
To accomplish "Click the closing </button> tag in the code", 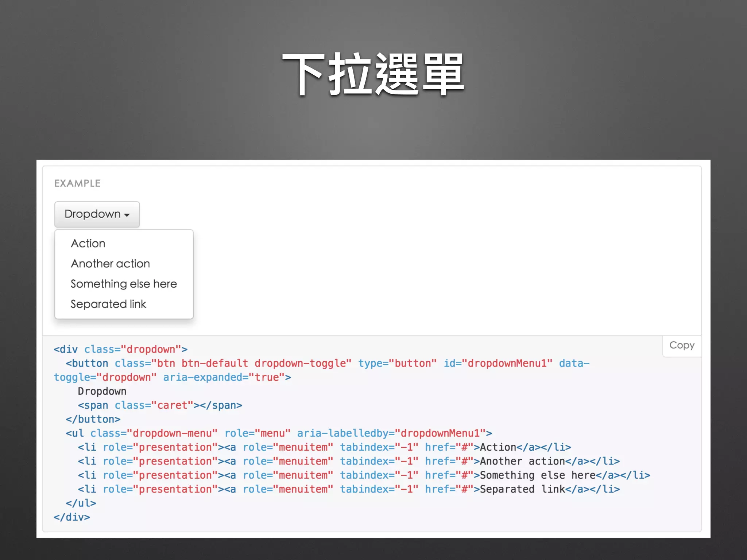I will click(93, 419).
